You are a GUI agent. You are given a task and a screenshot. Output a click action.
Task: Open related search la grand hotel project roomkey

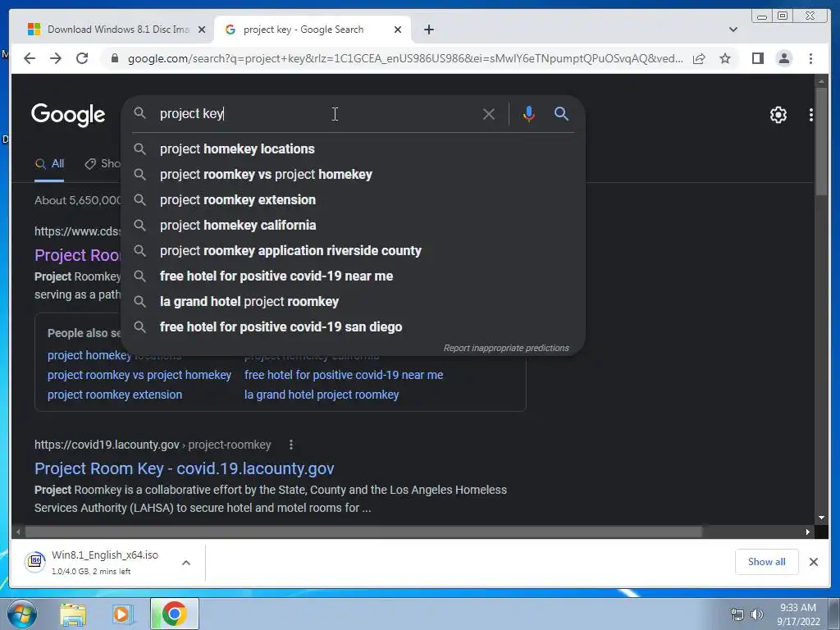click(x=322, y=395)
